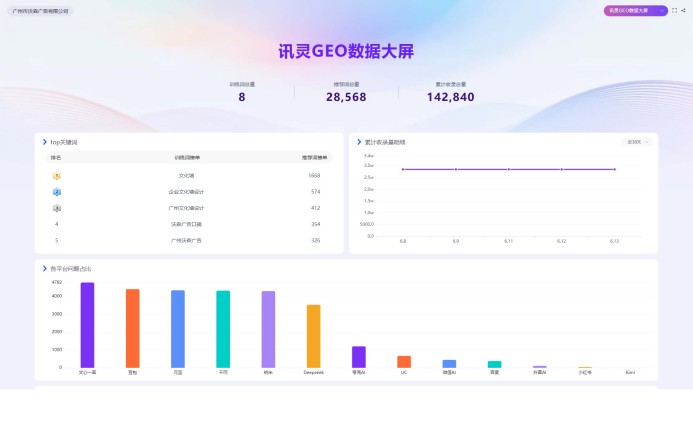This screenshot has width=693, height=432.
Task: Click rank number 5 in keyword table
Action: 57,241
